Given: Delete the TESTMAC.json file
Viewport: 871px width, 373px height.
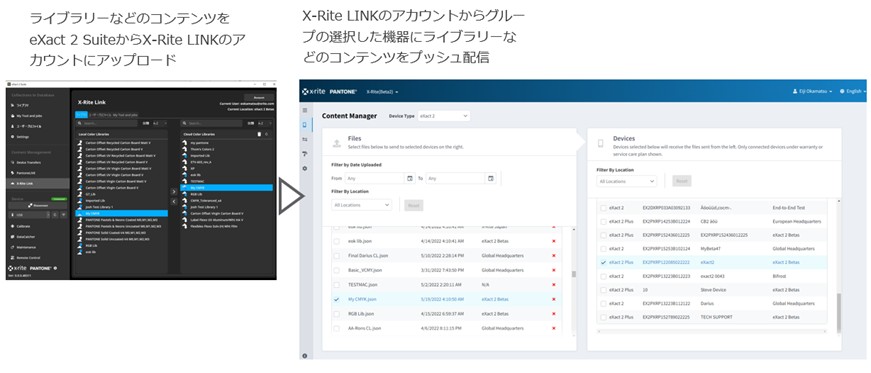Looking at the screenshot, I should click(553, 285).
